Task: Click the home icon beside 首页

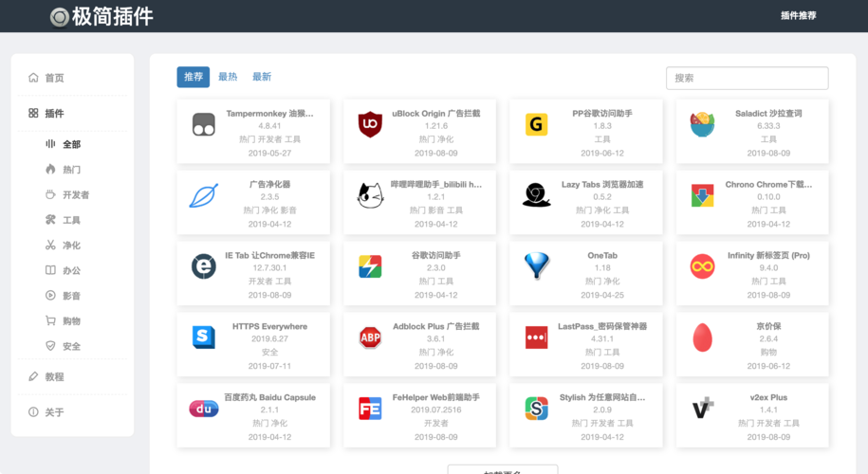Action: tap(33, 78)
